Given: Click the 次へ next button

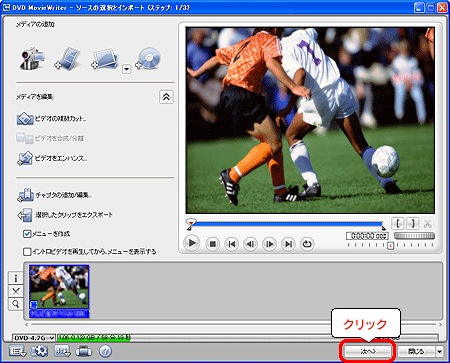Looking at the screenshot, I should (x=368, y=351).
